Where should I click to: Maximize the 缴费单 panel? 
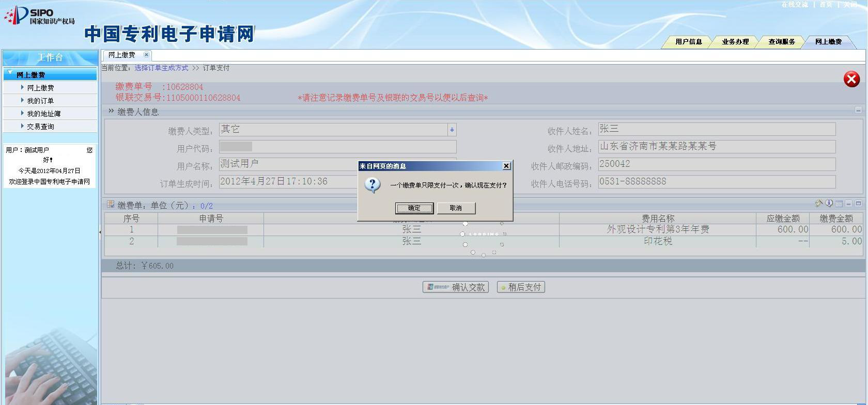tap(858, 204)
